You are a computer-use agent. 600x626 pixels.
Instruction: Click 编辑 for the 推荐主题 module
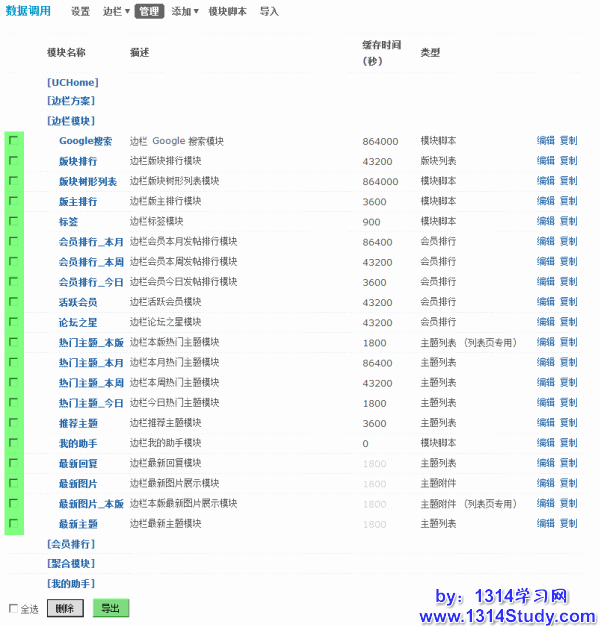(x=545, y=423)
